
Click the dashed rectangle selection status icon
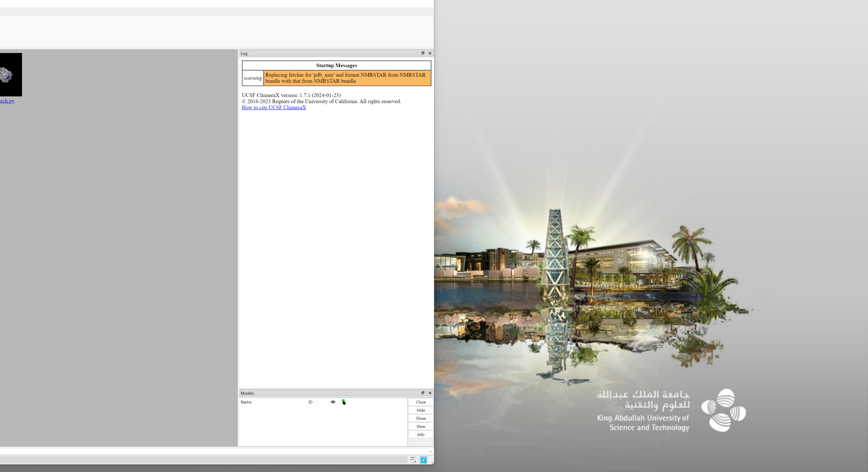coord(413,460)
